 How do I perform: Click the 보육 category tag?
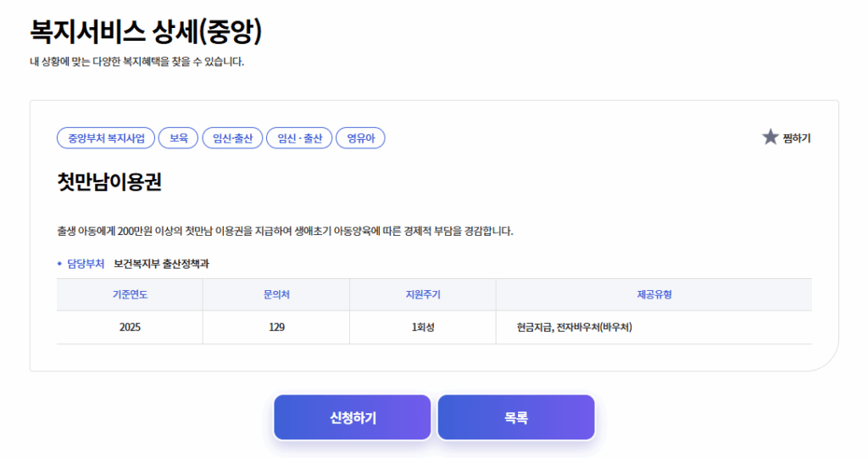coord(178,138)
